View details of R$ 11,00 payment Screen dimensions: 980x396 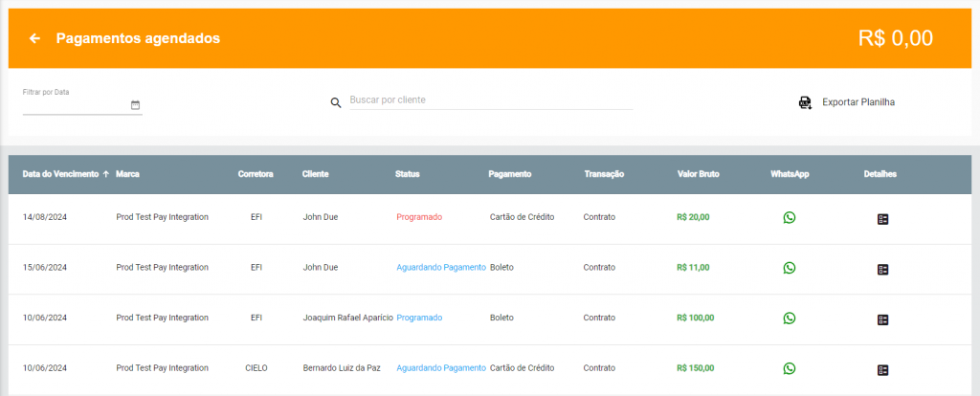(882, 270)
